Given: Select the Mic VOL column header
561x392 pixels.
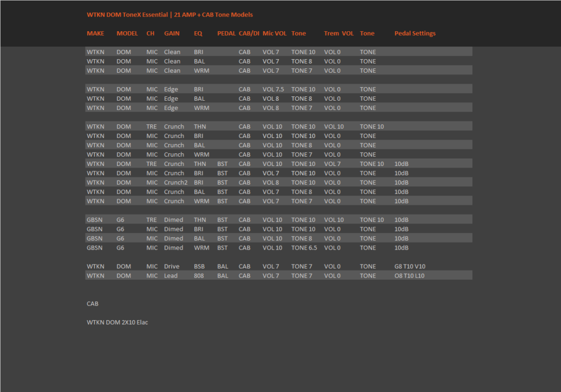Looking at the screenshot, I should [x=274, y=33].
